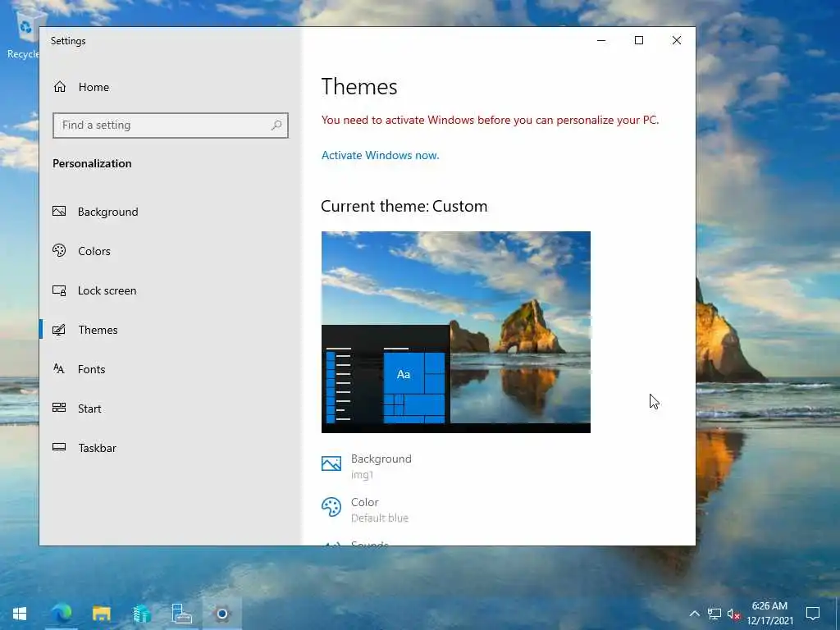Click the theme Color palette icon
840x630 pixels.
coord(331,507)
